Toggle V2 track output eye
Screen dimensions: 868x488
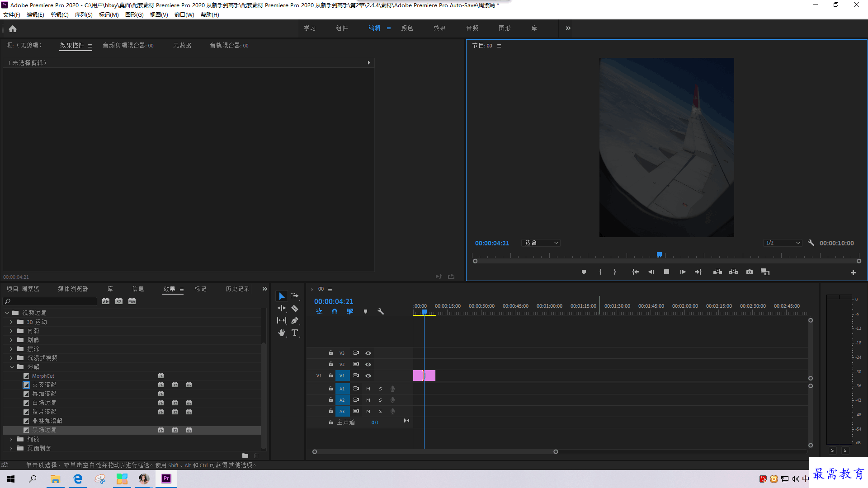pyautogui.click(x=368, y=364)
